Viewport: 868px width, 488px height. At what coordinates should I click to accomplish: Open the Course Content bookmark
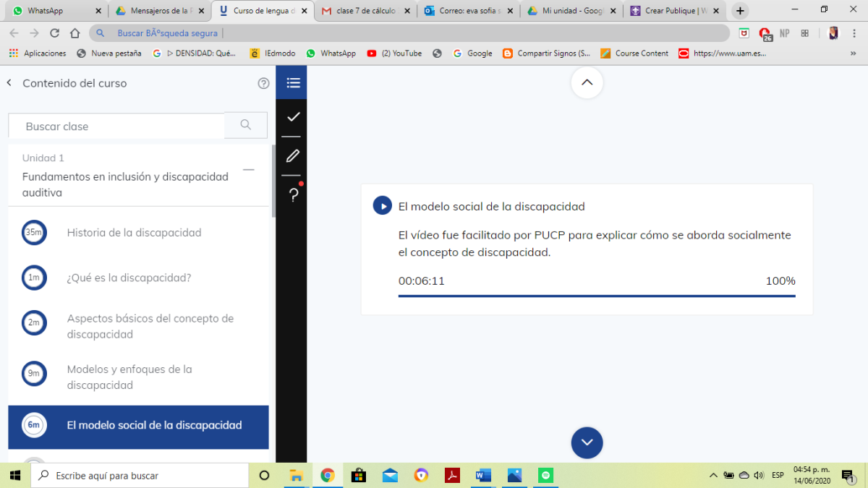click(634, 53)
